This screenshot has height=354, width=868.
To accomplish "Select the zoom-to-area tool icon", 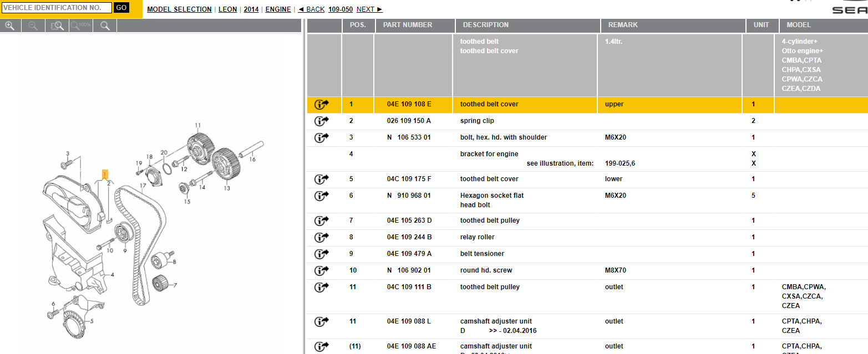I will pos(57,25).
